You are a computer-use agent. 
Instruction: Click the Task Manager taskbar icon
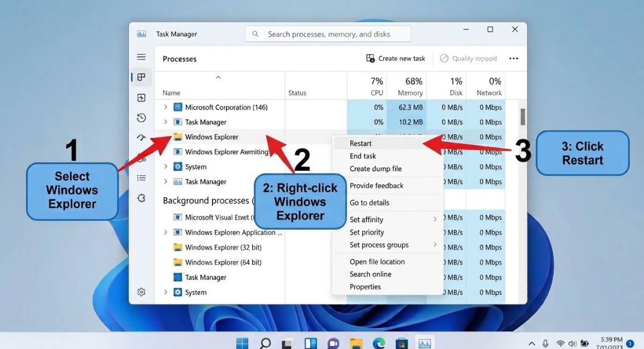425,343
